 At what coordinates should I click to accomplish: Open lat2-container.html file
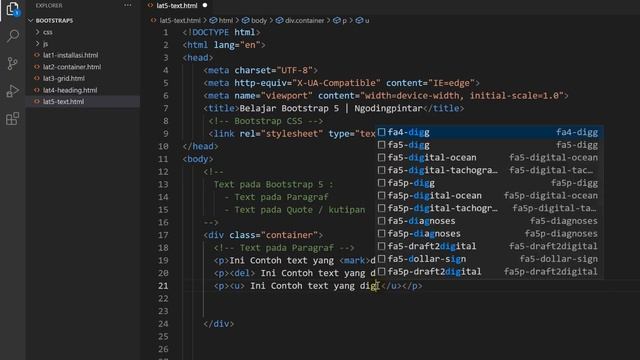point(72,67)
